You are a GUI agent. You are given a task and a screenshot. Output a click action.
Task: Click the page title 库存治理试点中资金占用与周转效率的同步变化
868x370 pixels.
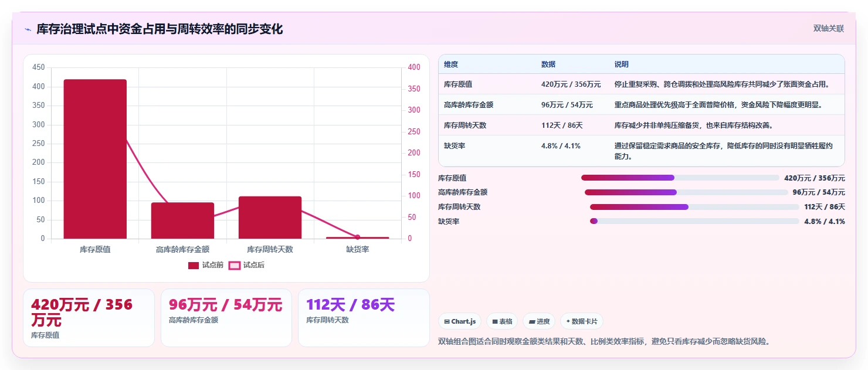pyautogui.click(x=160, y=29)
